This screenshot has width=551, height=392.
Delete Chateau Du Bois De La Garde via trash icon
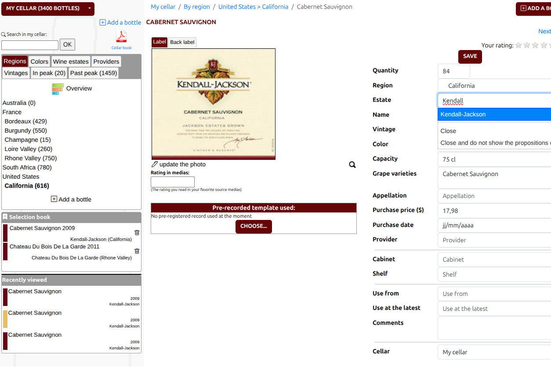coord(137,251)
